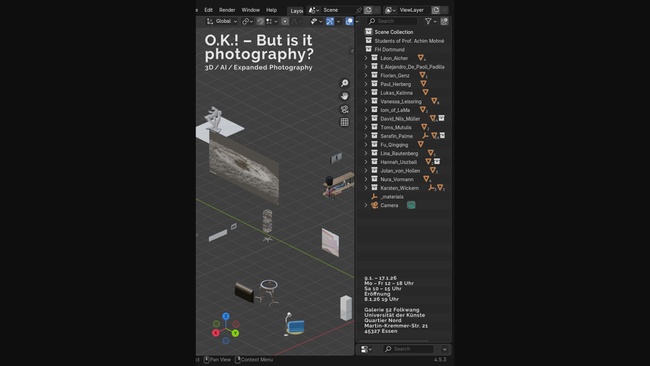650x366 pixels.
Task: Open the snapping options dropdown
Action: [272, 21]
